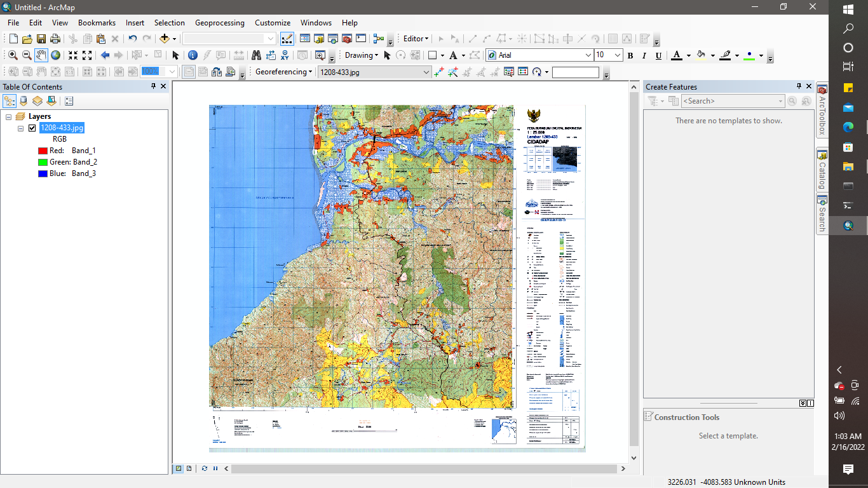Screen dimensions: 868x488
Task: Select the Add Control Points tool
Action: pos(438,72)
